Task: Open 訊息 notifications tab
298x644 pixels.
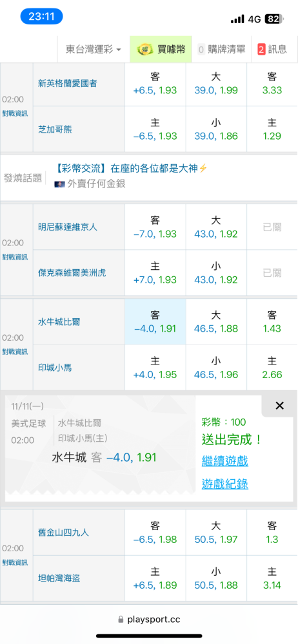Action: (x=272, y=50)
